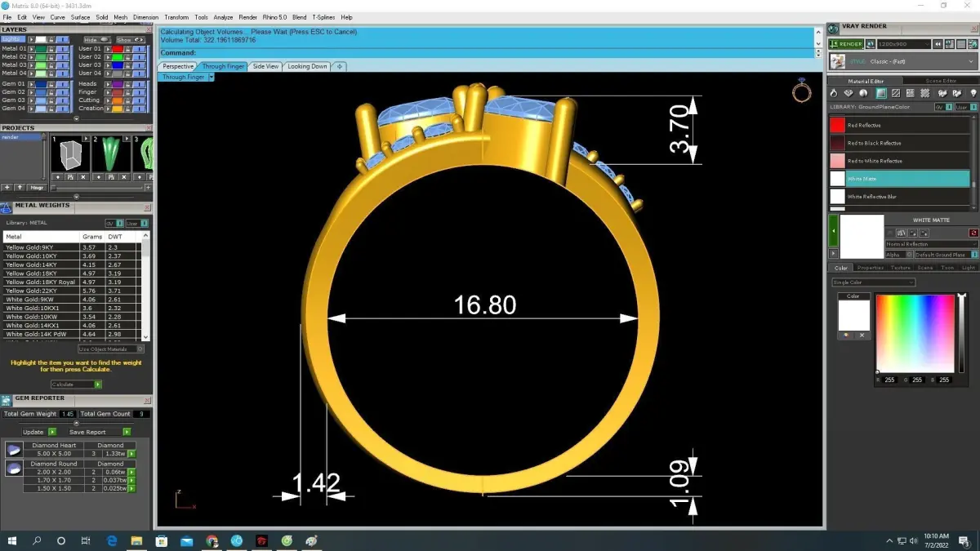Image resolution: width=980 pixels, height=551 pixels.
Task: Click the large white material preview thumbnail
Action: [862, 237]
